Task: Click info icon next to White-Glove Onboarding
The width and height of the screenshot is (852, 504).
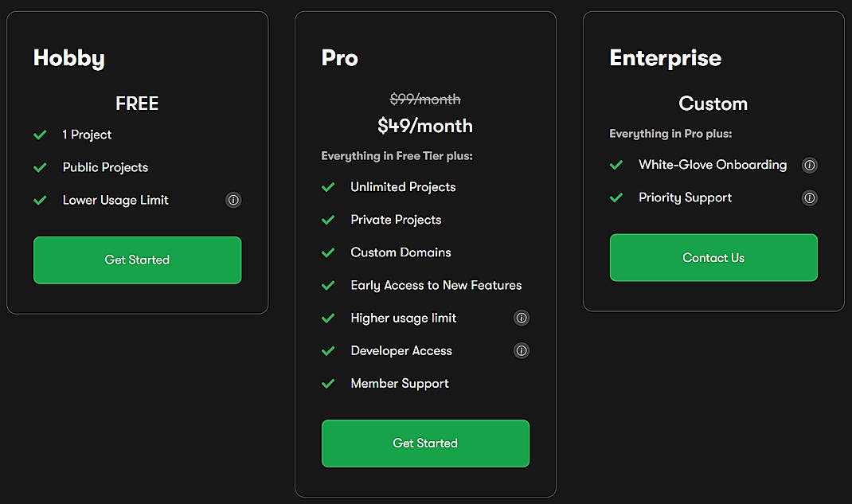Action: (x=810, y=165)
